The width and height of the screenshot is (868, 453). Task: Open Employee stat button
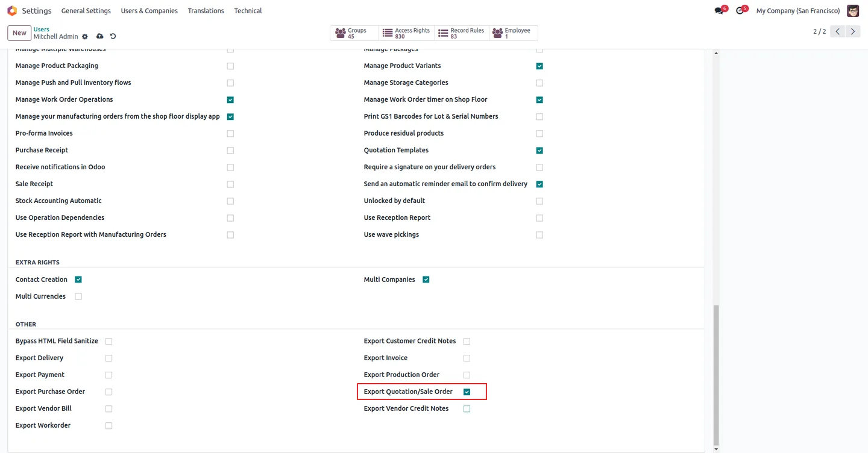pyautogui.click(x=513, y=33)
